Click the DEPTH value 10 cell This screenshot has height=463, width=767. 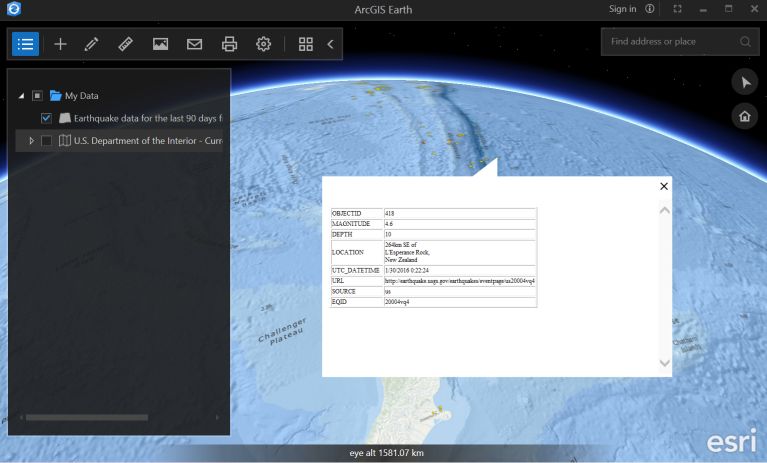click(x=460, y=235)
